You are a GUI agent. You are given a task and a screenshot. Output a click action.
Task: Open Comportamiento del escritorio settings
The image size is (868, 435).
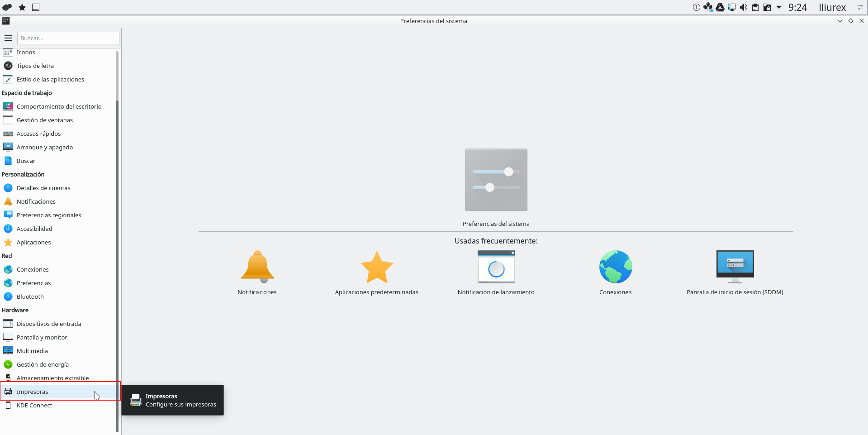(59, 106)
